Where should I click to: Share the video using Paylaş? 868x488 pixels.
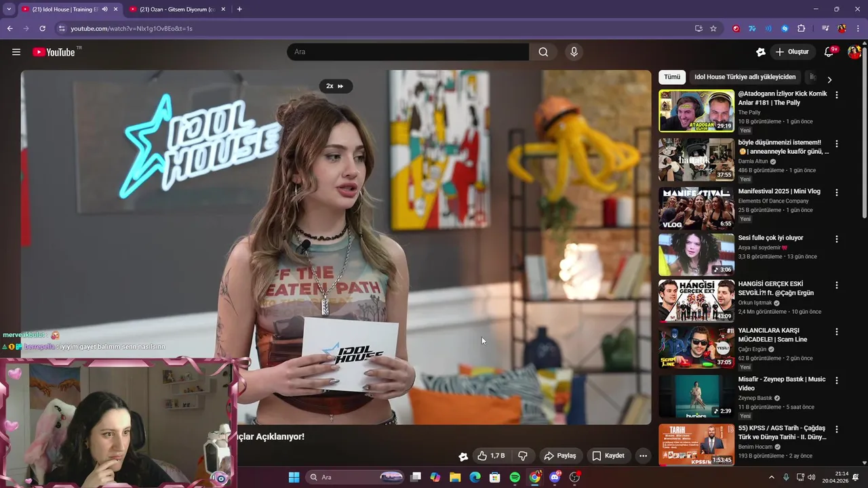[560, 455]
